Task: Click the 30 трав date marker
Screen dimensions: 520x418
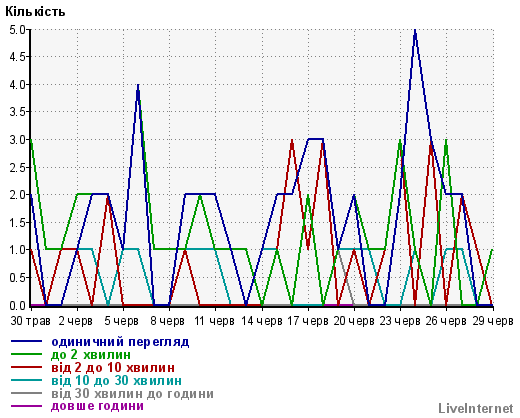Action: 30,321
